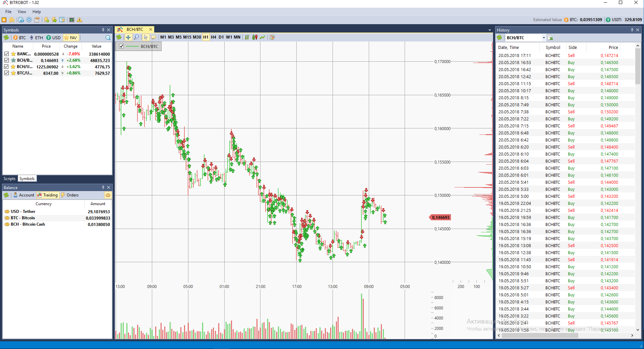Open the View menu
Image resolution: width=644 pixels, height=349 pixels.
click(22, 12)
